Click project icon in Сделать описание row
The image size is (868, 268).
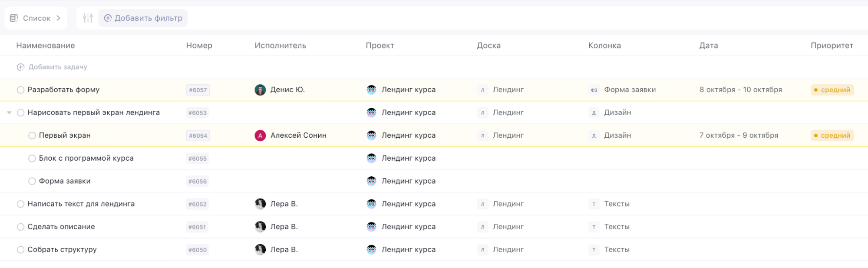pos(371,227)
